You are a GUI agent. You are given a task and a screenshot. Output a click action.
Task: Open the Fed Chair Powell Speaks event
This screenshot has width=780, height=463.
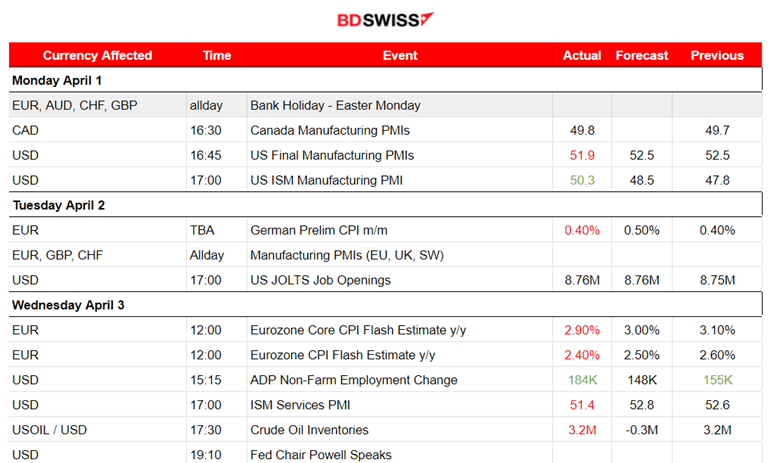click(x=321, y=455)
